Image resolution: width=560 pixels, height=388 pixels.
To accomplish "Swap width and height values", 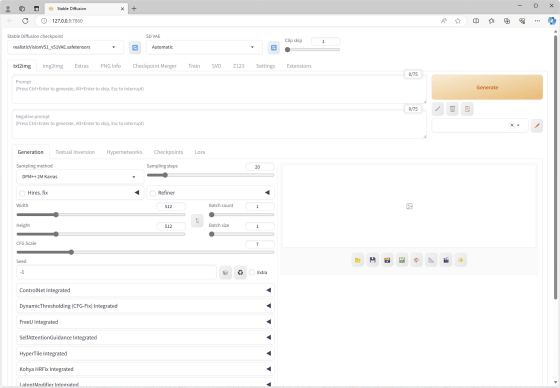I will 197,221.
